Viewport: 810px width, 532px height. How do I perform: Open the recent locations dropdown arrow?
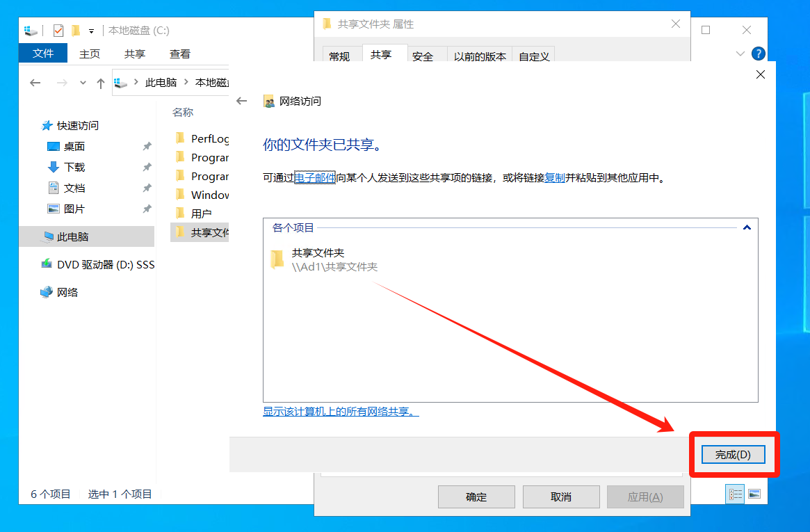[83, 83]
